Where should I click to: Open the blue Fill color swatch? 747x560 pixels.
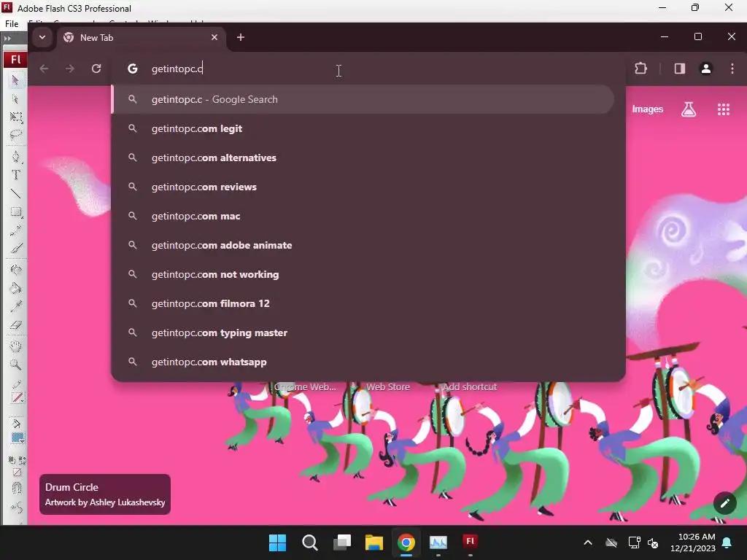[x=18, y=437]
